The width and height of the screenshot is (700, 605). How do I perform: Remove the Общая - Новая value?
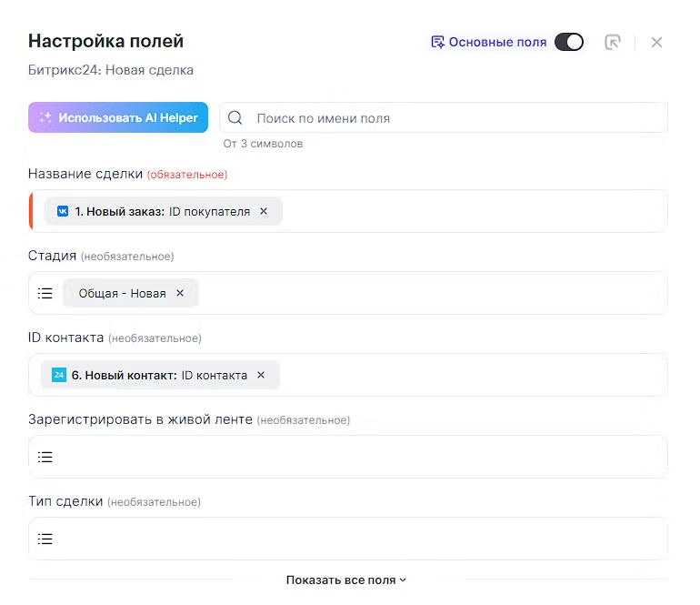(x=180, y=293)
